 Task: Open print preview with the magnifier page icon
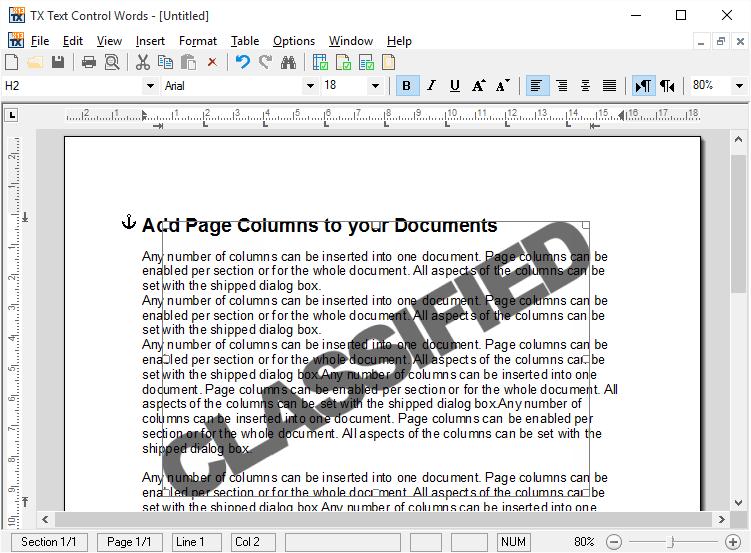112,62
